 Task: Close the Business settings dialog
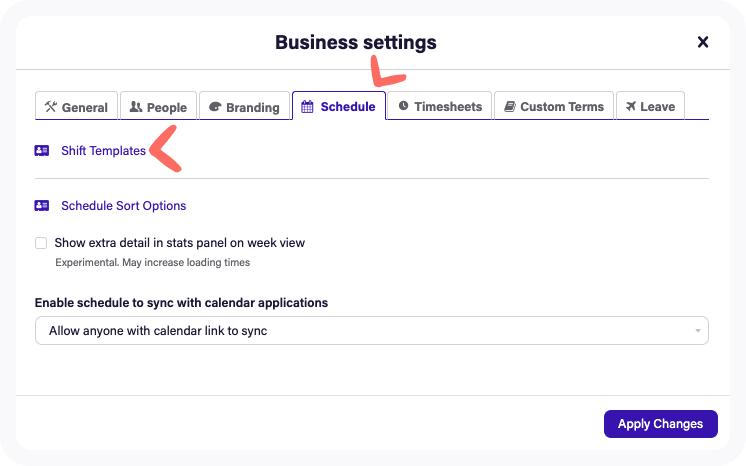[703, 42]
